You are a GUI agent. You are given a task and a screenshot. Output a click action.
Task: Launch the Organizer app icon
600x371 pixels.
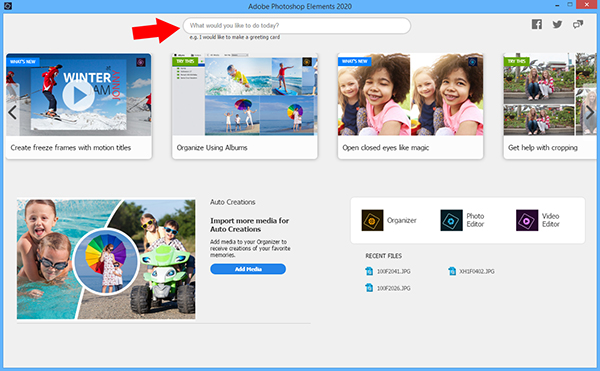[372, 220]
